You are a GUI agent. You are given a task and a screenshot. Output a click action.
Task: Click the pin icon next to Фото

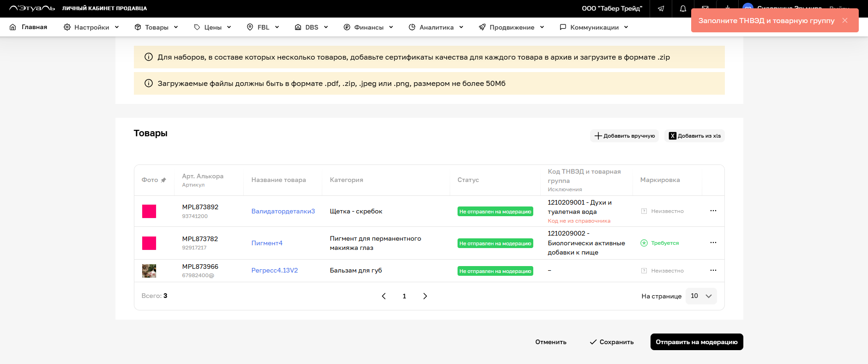(163, 180)
